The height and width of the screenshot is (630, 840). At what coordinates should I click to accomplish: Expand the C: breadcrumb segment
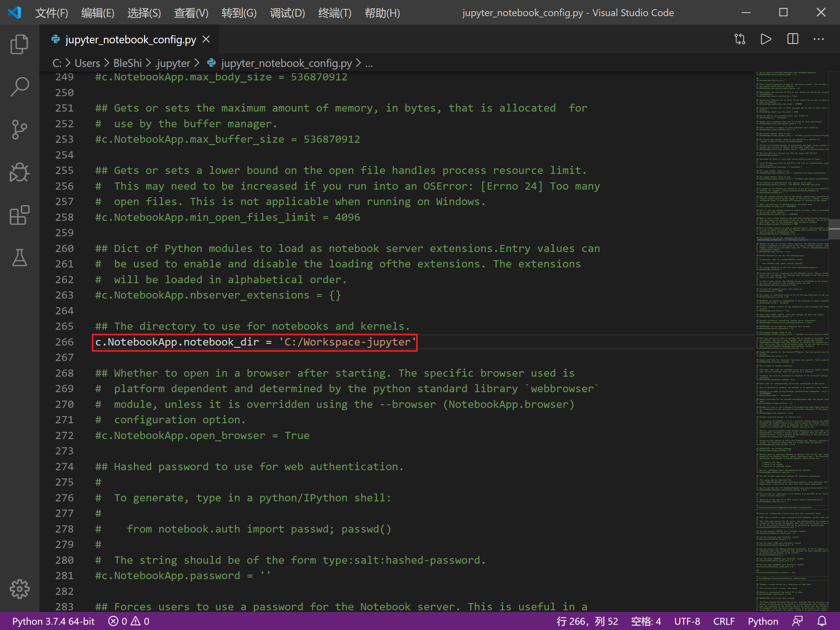[x=56, y=63]
